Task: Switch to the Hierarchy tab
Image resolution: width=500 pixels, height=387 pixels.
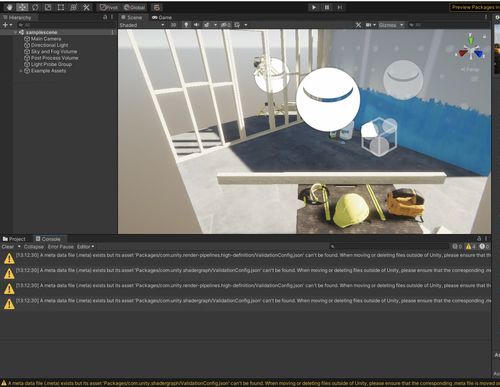Action: pyautogui.click(x=17, y=17)
